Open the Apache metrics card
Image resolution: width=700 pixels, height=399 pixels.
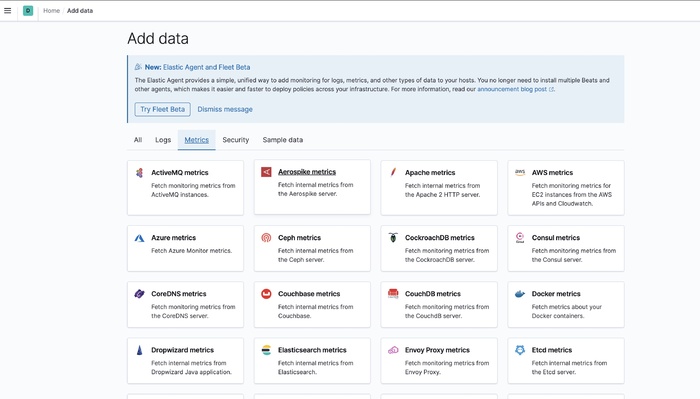(439, 188)
